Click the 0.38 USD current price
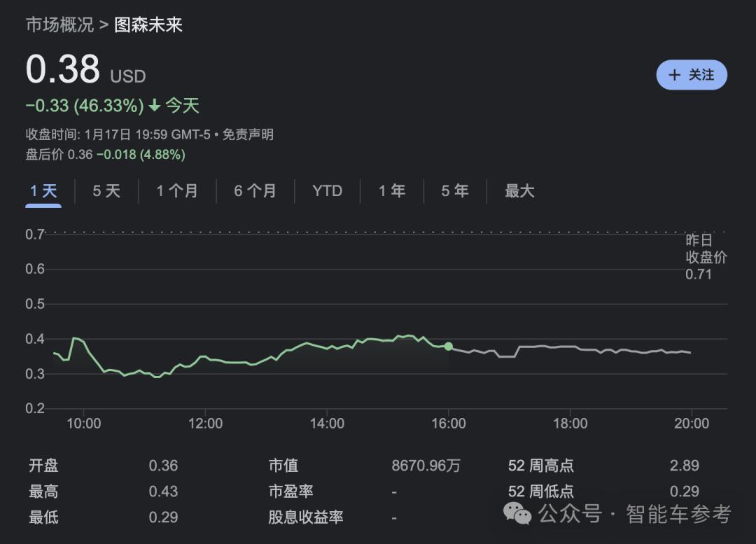This screenshot has height=544, width=756. click(x=63, y=70)
